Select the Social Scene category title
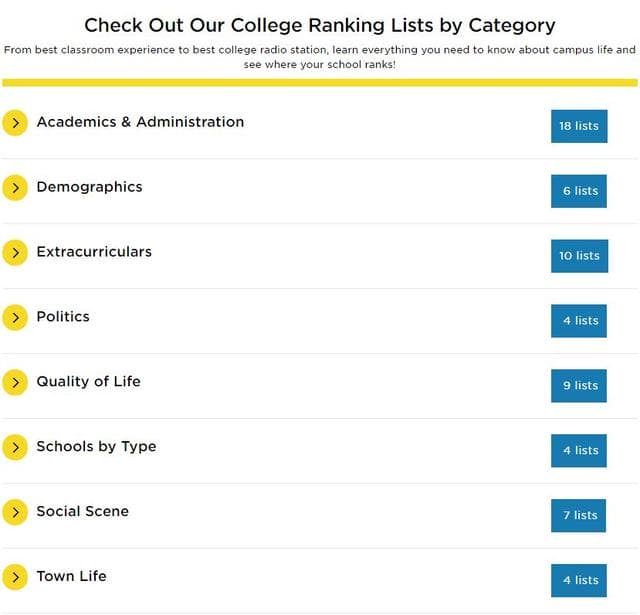 [x=82, y=511]
